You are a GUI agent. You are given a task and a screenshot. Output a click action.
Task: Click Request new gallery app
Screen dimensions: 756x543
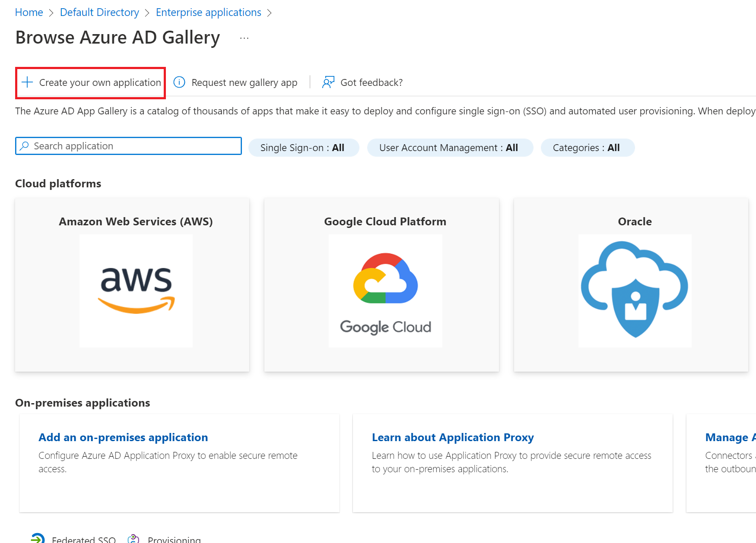(235, 82)
